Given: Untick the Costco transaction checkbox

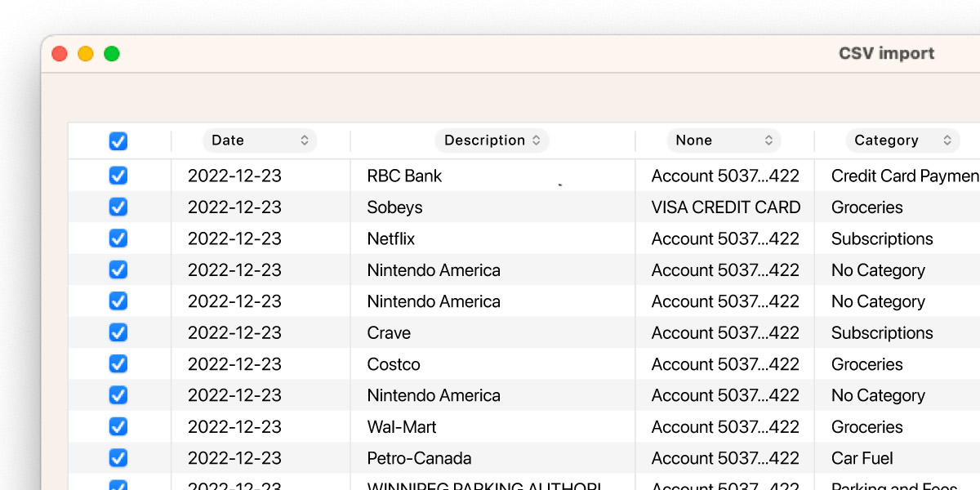Looking at the screenshot, I should pyautogui.click(x=118, y=363).
